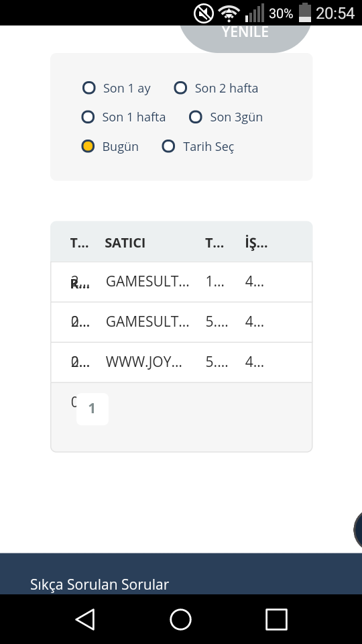Open the first GAMESULT... table row
The image size is (362, 644).
[x=182, y=282]
